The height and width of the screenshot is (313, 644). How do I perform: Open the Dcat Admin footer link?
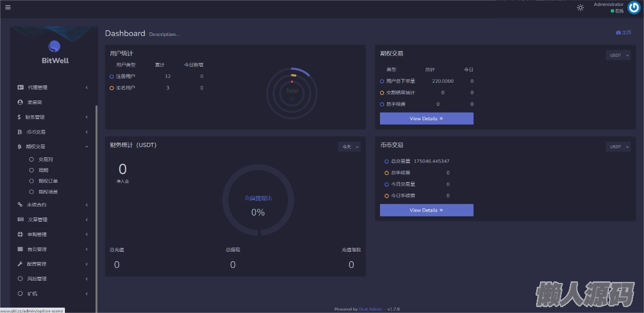click(x=371, y=309)
